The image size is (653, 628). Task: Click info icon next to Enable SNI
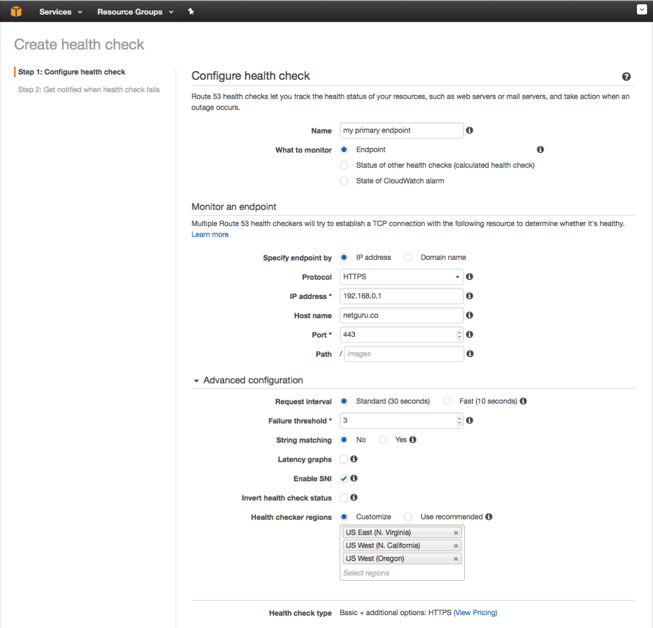point(354,479)
